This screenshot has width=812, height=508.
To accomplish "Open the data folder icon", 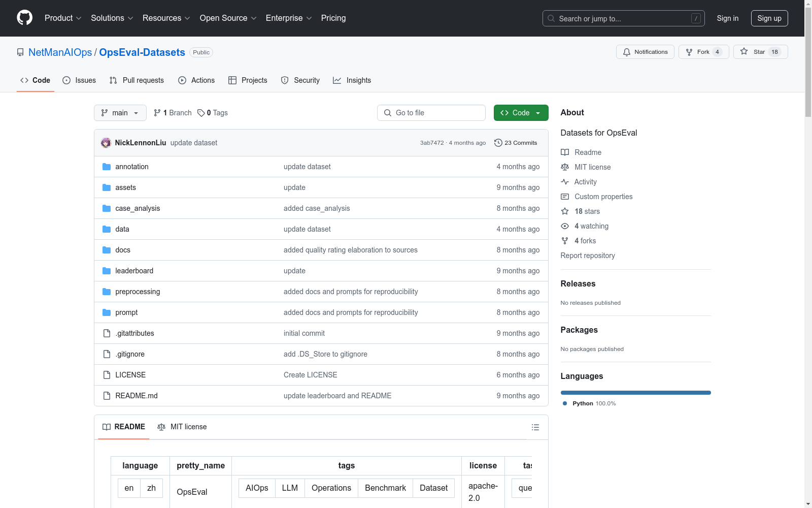I will point(107,229).
